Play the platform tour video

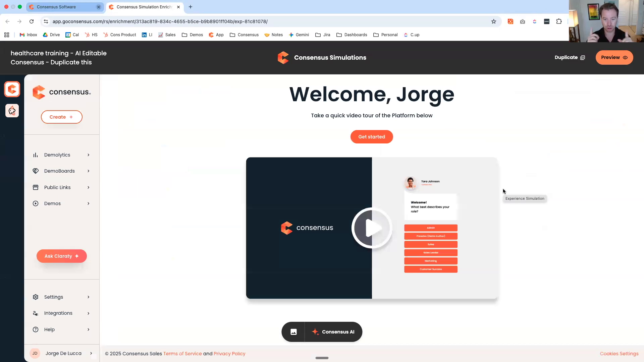point(372,228)
